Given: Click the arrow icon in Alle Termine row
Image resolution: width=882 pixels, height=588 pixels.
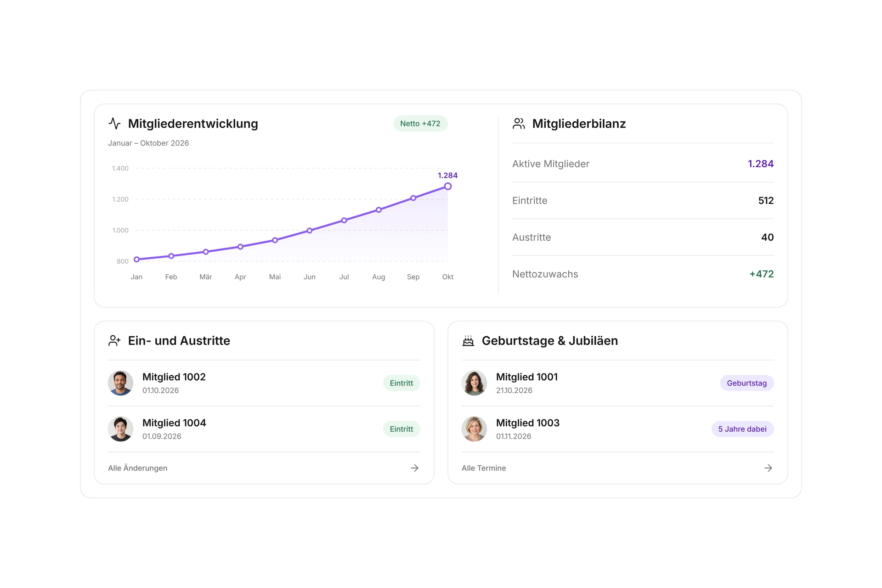Looking at the screenshot, I should pos(768,468).
